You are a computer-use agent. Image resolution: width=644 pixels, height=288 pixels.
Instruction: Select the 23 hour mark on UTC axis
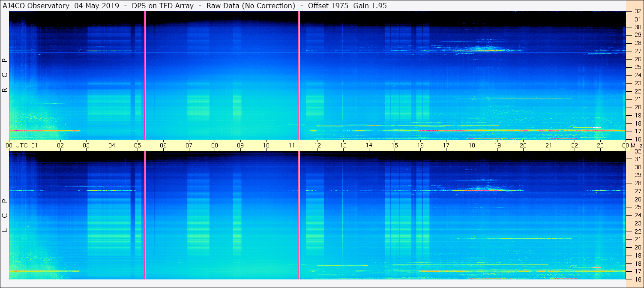tap(600, 145)
